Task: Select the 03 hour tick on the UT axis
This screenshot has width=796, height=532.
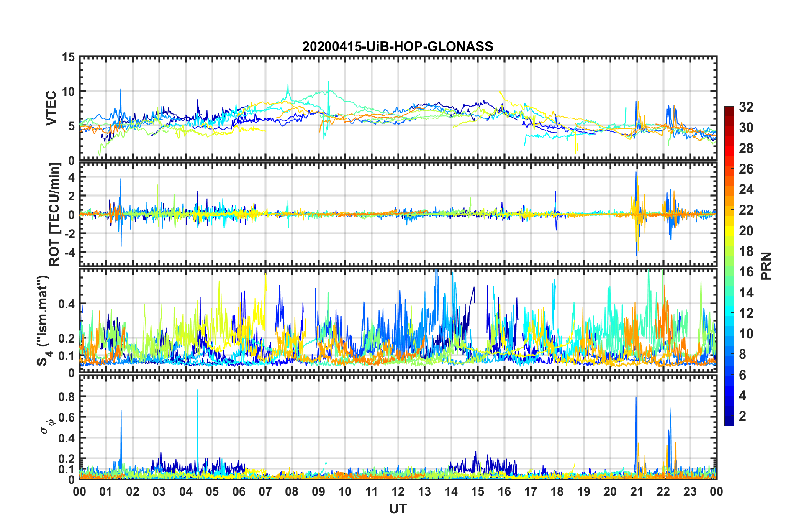Action: click(159, 491)
